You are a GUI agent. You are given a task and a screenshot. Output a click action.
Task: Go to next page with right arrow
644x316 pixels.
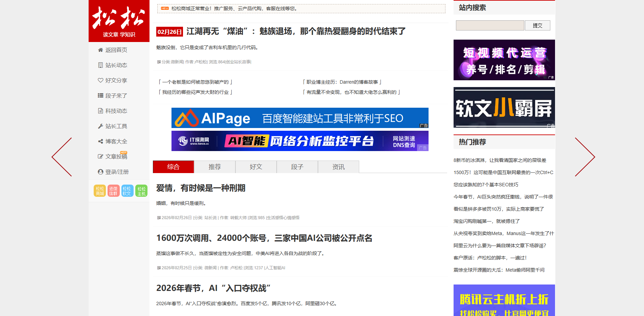pyautogui.click(x=584, y=157)
